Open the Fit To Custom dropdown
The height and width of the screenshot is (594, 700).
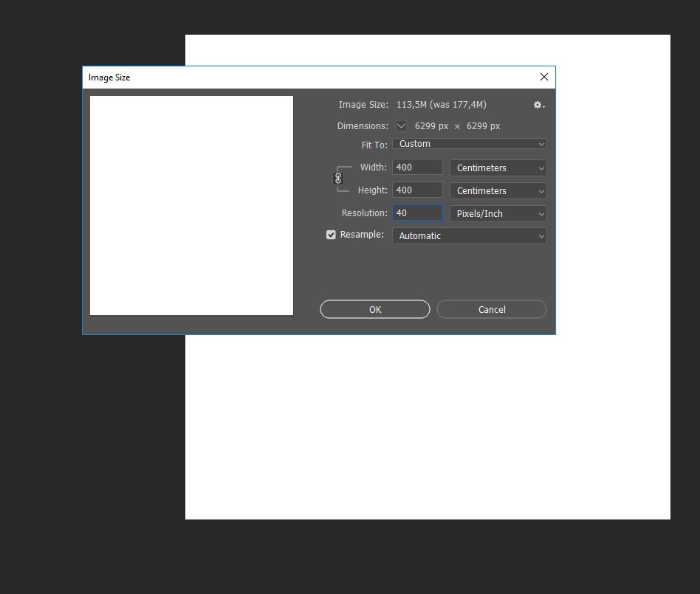coord(469,144)
